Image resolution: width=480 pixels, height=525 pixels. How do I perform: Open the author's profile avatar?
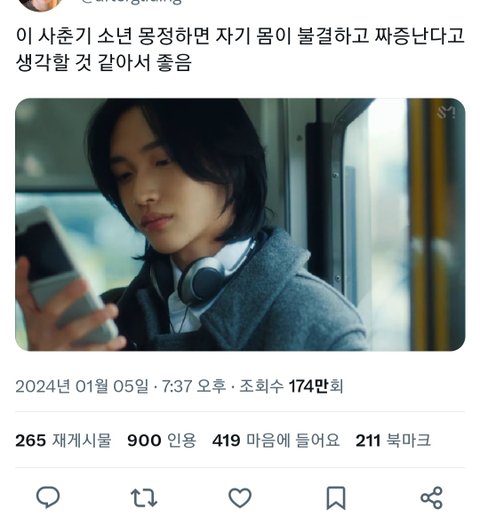(39, 3)
